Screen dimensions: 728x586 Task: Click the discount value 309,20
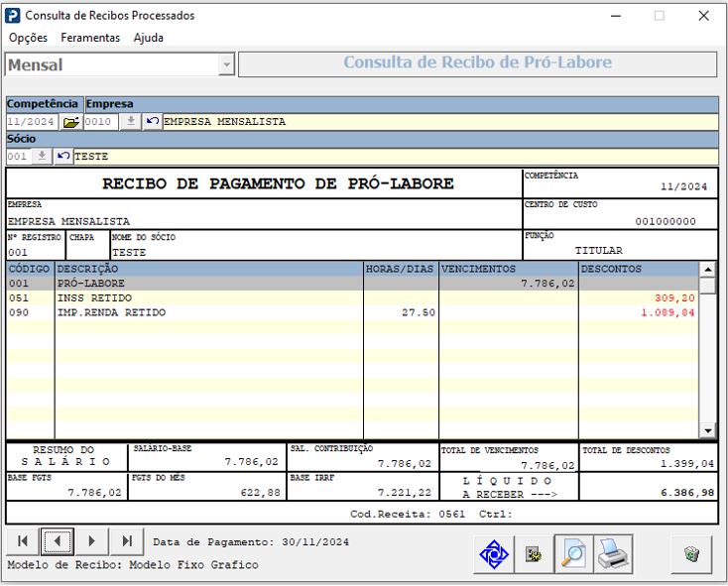[674, 297]
